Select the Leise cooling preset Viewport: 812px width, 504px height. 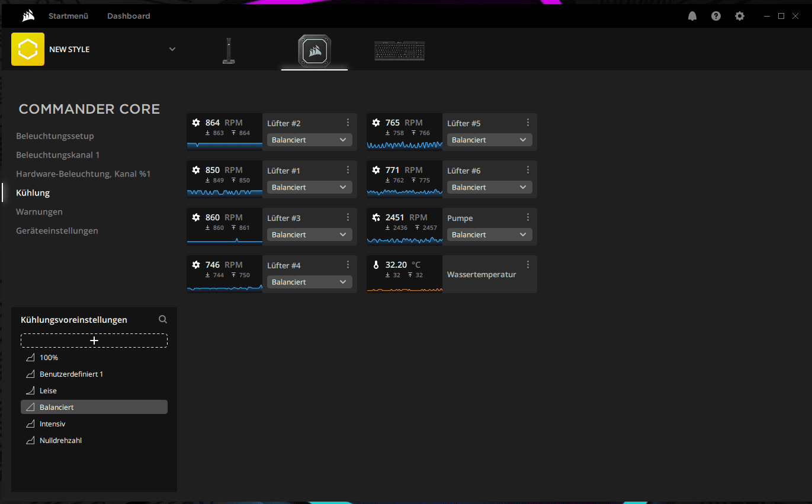[94, 391]
